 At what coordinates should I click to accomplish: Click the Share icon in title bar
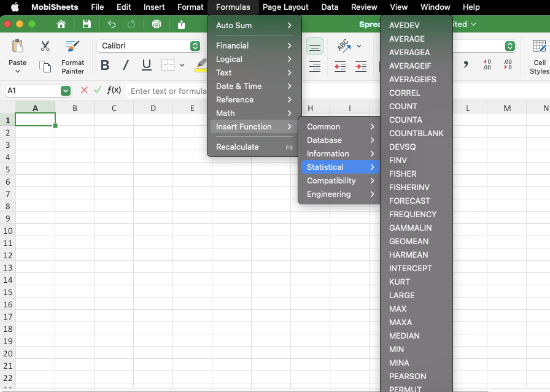[x=181, y=25]
